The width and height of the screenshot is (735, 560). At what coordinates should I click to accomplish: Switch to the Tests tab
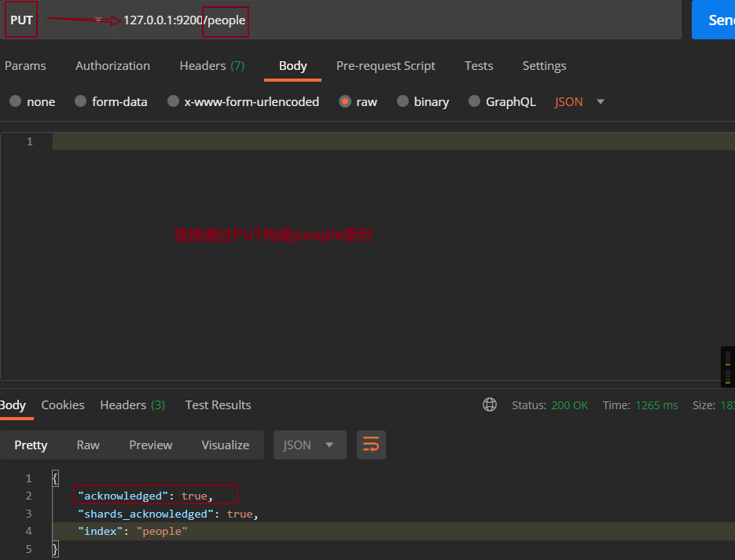pos(479,65)
